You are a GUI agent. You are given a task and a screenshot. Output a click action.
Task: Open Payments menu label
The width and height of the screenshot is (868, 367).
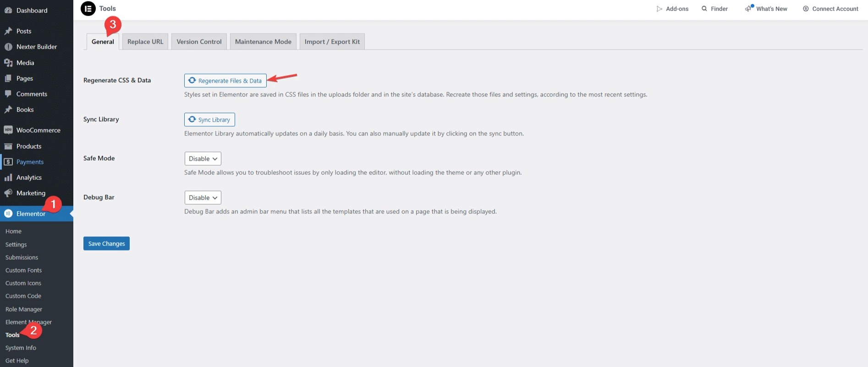[30, 162]
